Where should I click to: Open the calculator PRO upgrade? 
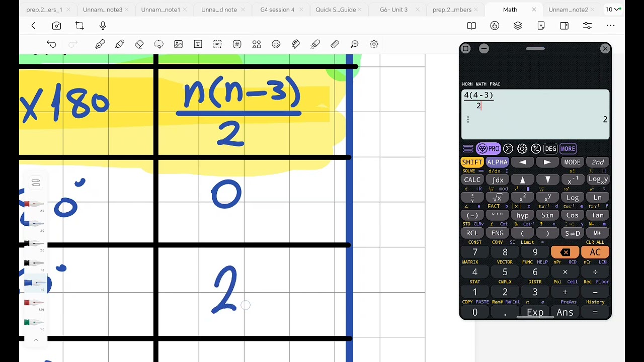[x=488, y=149]
